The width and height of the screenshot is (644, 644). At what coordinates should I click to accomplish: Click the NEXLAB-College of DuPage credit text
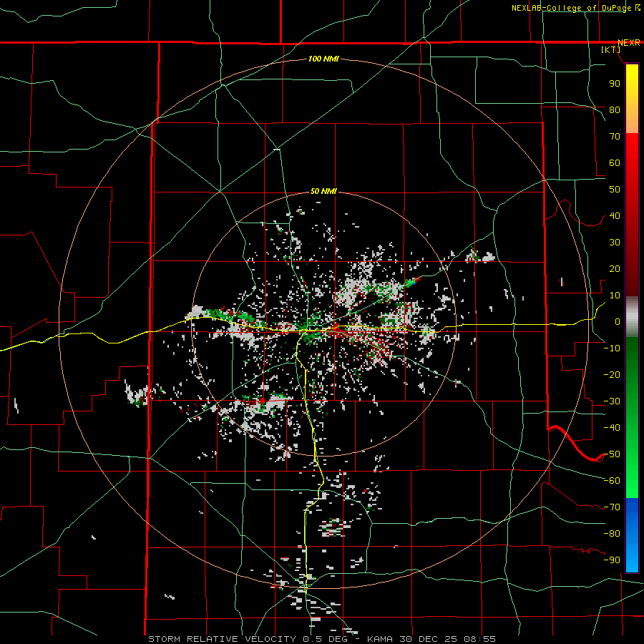572,8
